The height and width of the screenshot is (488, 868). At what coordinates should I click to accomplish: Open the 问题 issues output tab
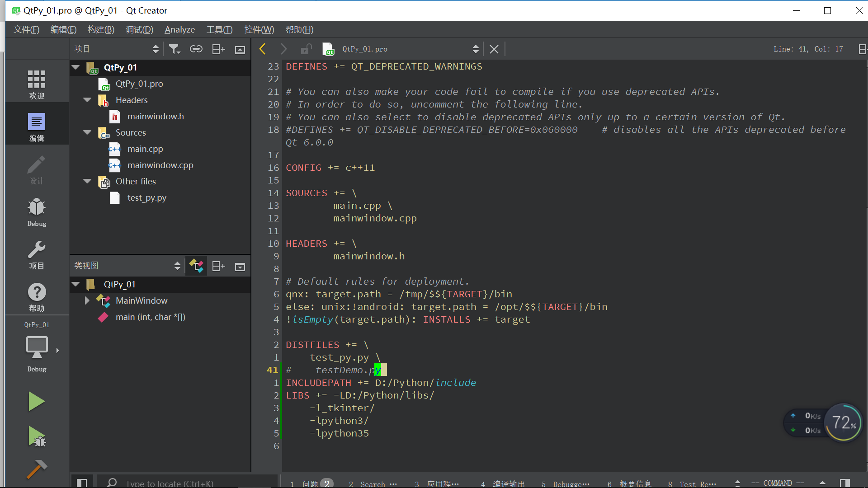(x=311, y=483)
